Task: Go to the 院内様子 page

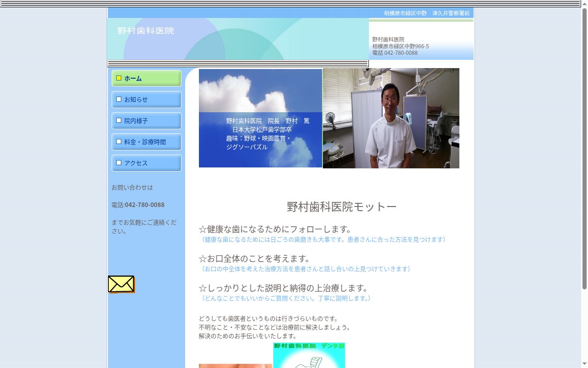Action: click(x=147, y=121)
